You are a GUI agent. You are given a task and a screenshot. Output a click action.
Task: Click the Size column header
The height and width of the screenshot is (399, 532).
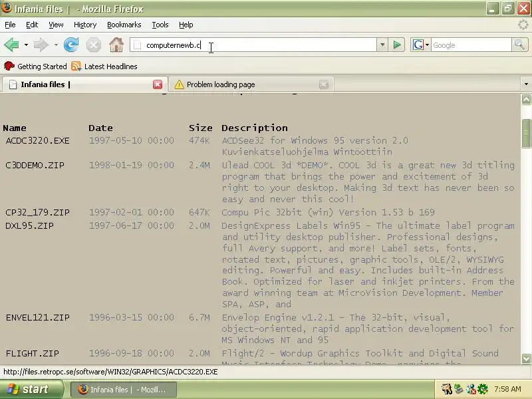click(x=201, y=128)
